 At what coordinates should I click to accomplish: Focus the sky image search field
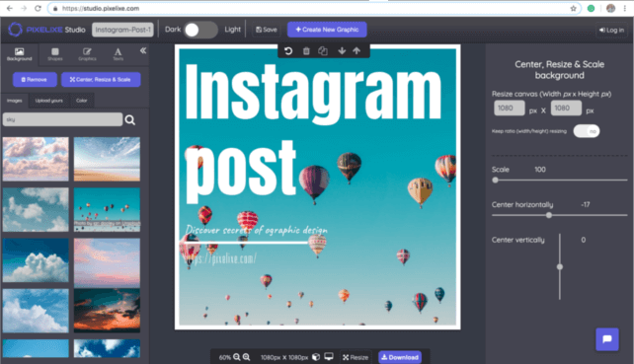click(x=62, y=119)
